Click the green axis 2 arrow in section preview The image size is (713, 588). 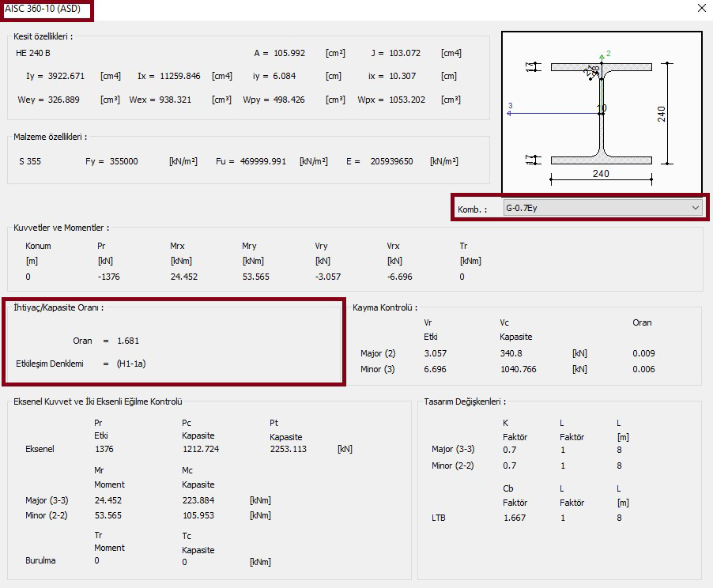602,58
